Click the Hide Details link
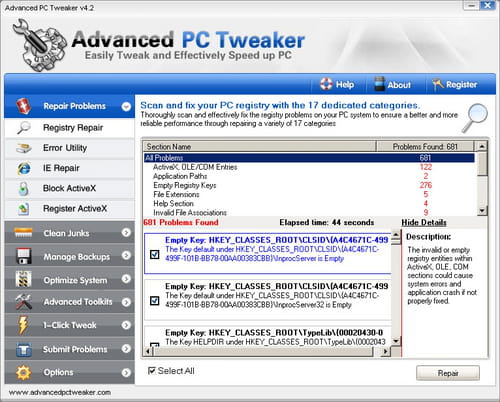500x402 pixels. (424, 222)
